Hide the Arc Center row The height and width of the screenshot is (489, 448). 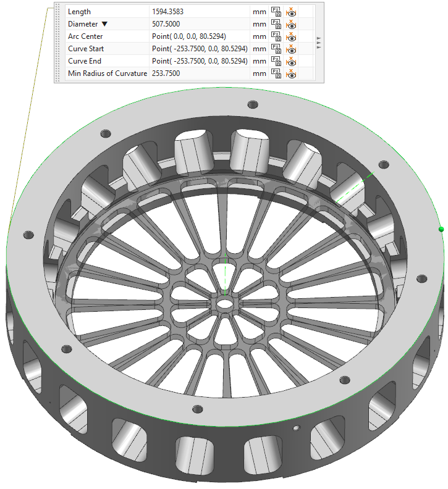coord(291,36)
